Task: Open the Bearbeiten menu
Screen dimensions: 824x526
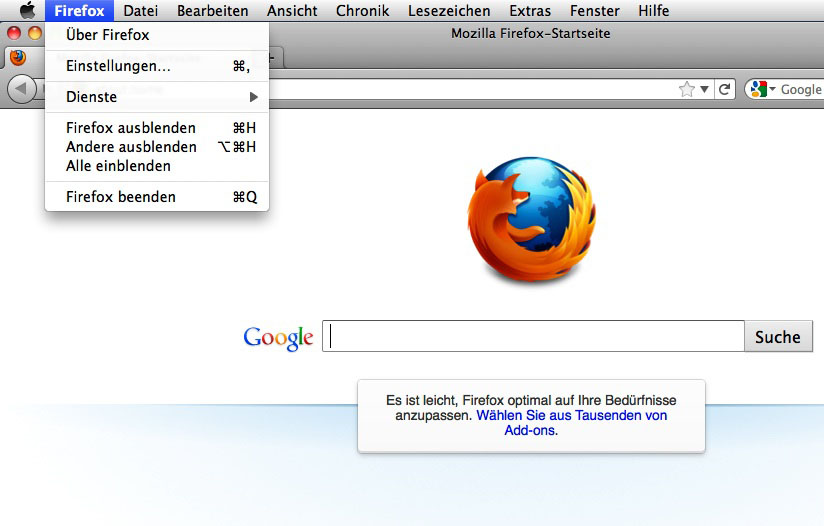Action: click(x=212, y=11)
